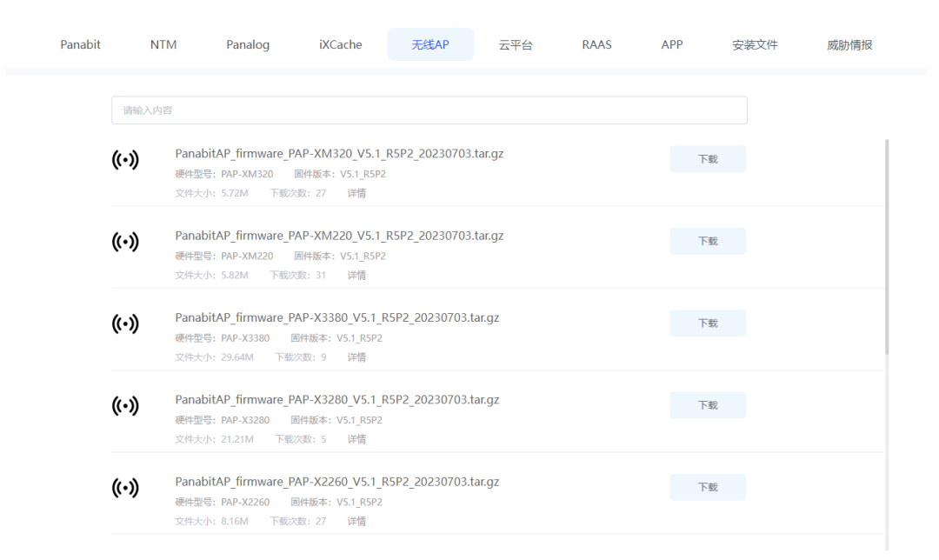Viewport: 939px width, 560px height.
Task: Open the 威胁情报 tab
Action: pos(849,45)
